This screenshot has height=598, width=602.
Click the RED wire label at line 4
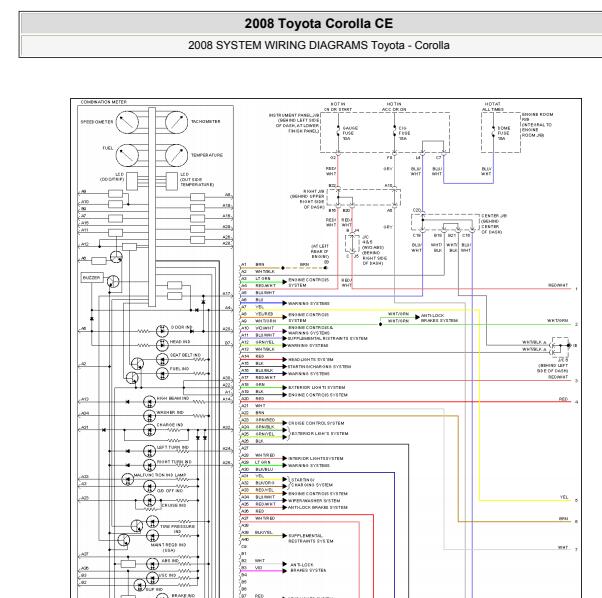tap(563, 399)
